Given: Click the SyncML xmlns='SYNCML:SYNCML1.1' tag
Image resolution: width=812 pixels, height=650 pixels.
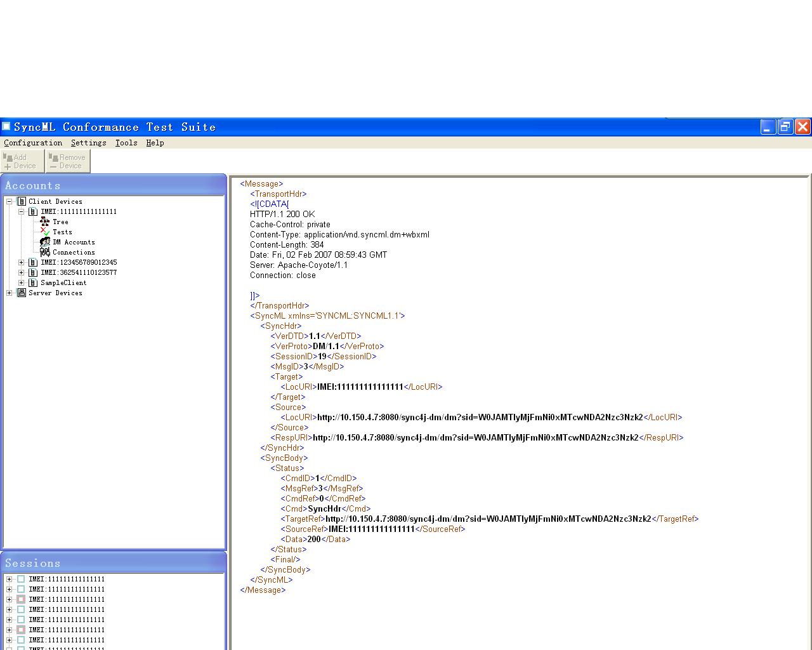Looking at the screenshot, I should 327,315.
